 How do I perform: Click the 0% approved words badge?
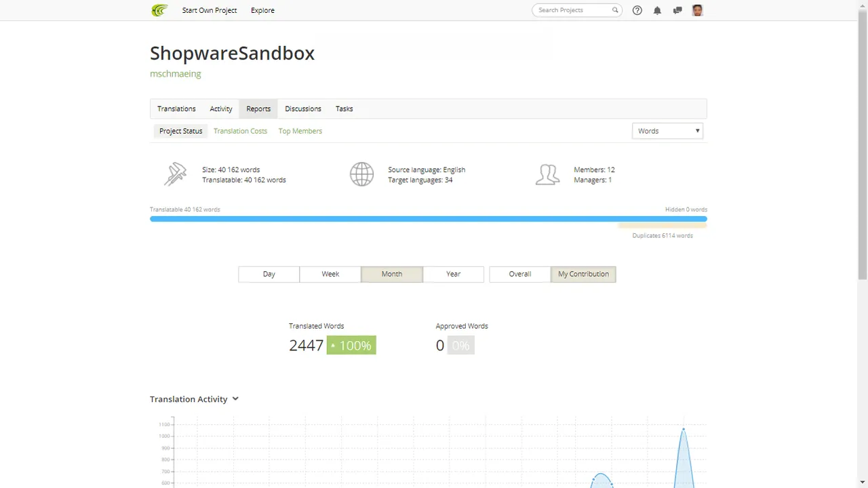coord(460,345)
